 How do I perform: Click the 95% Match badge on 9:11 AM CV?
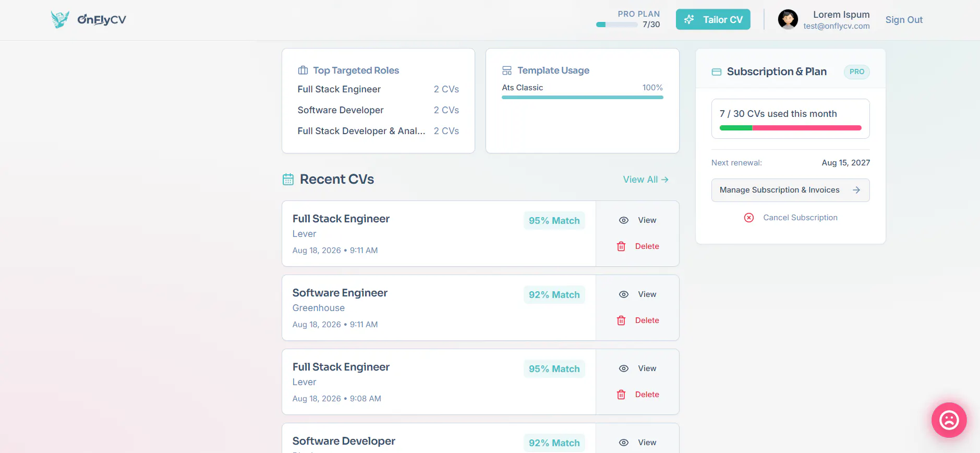(x=554, y=221)
